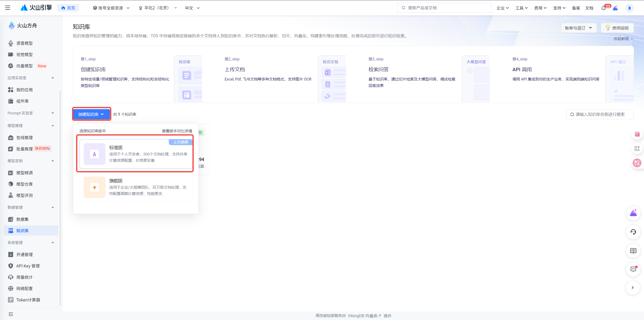The height and width of the screenshot is (320, 644).
Task: Open the gift icon on right edge
Action: point(637,134)
